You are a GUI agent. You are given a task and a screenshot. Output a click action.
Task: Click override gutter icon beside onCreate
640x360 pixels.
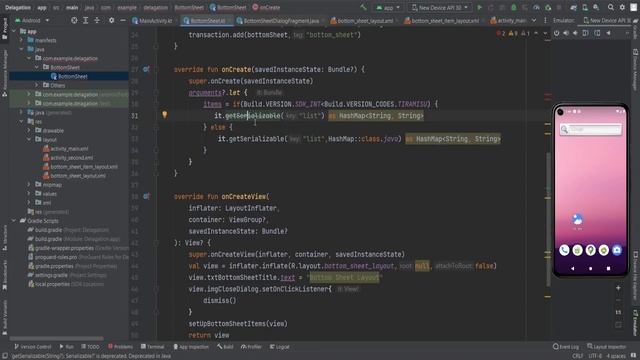tap(146, 69)
